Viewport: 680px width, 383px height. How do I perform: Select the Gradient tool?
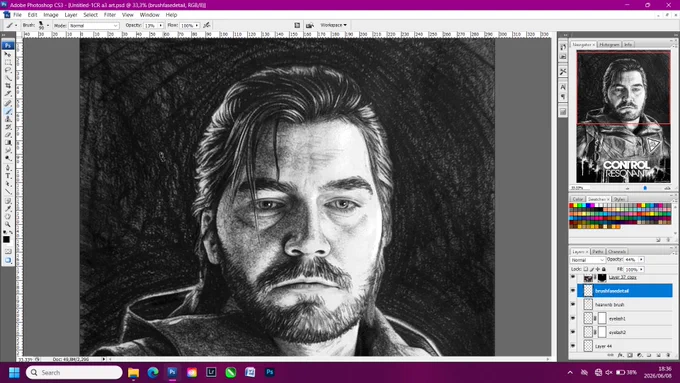8,143
